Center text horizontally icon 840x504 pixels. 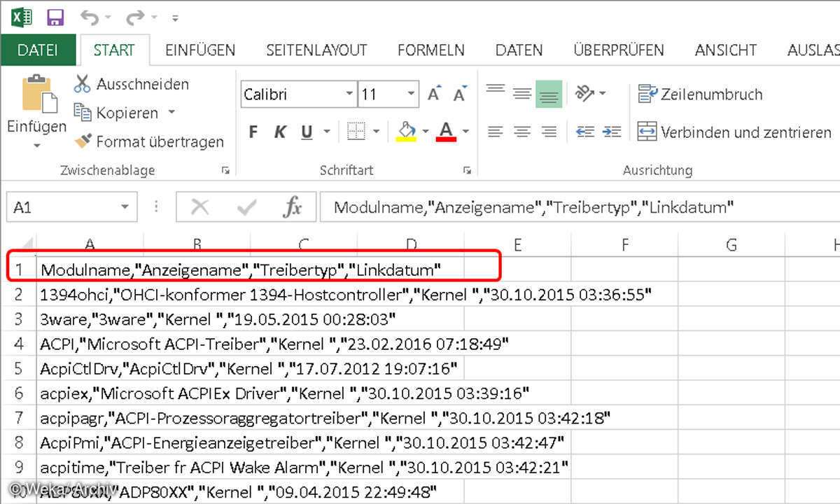tap(522, 132)
